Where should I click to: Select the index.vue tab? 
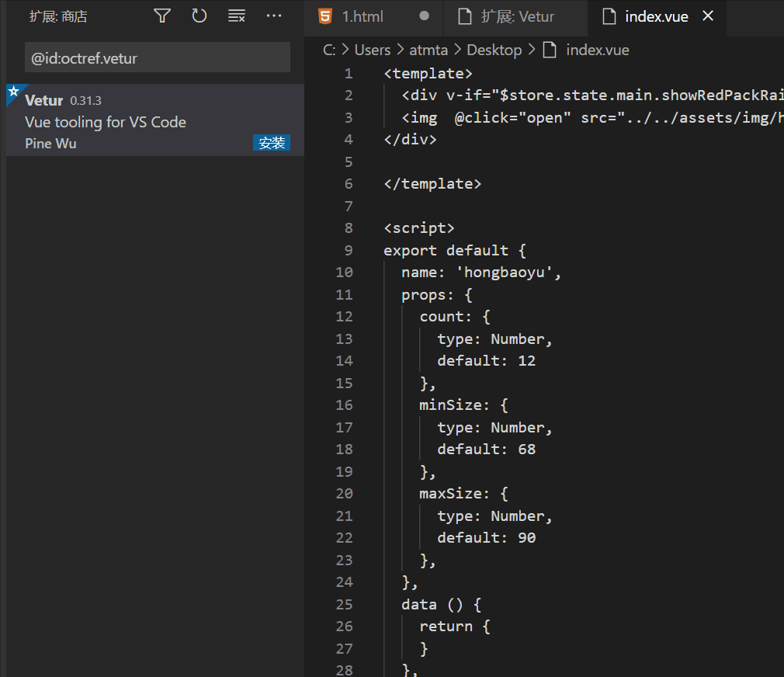[657, 16]
